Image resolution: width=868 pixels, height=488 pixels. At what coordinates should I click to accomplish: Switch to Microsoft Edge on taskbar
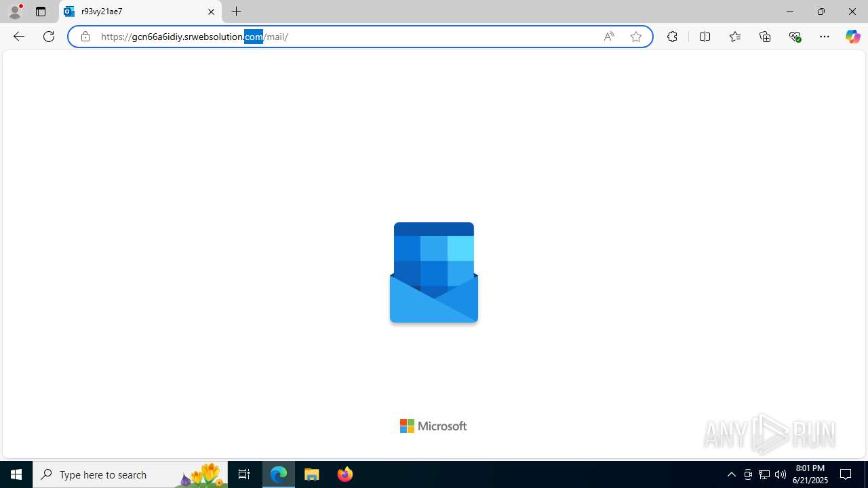click(279, 474)
